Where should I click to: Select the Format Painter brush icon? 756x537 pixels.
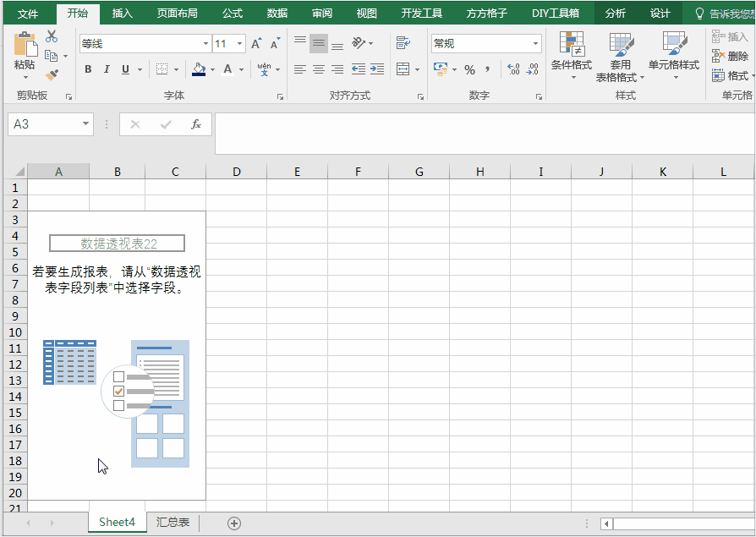(x=52, y=74)
